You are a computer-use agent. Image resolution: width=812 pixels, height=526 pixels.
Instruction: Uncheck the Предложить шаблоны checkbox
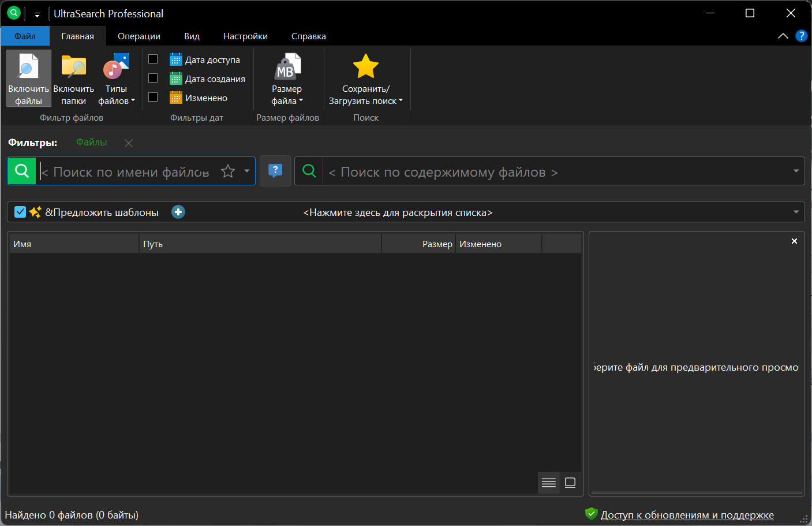point(20,212)
